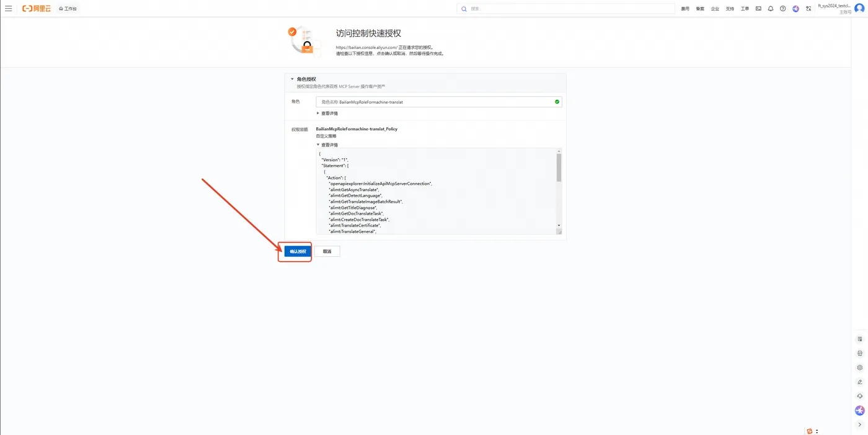Image resolution: width=868 pixels, height=435 pixels.
Task: Open the 备案 menu
Action: click(700, 9)
